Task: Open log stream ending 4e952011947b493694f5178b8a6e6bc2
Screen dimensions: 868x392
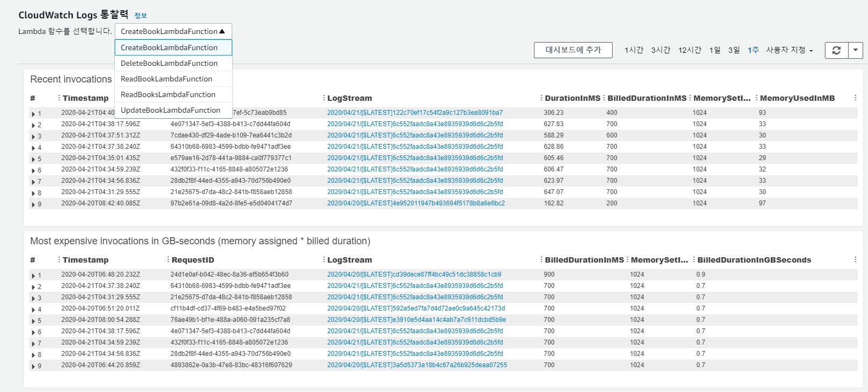Action: [416, 203]
